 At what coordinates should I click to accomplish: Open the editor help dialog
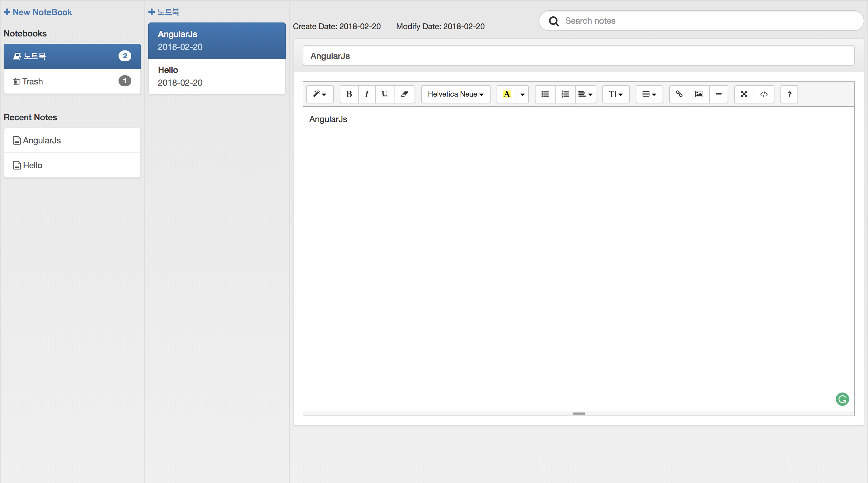[789, 94]
